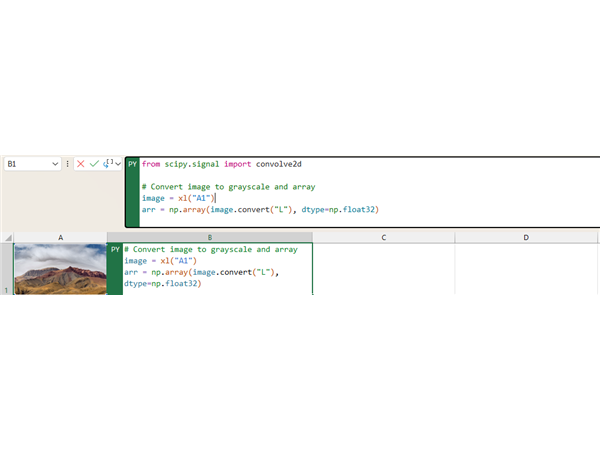Click the PY badge in cell B1
This screenshot has width=600, height=450.
pos(115,249)
